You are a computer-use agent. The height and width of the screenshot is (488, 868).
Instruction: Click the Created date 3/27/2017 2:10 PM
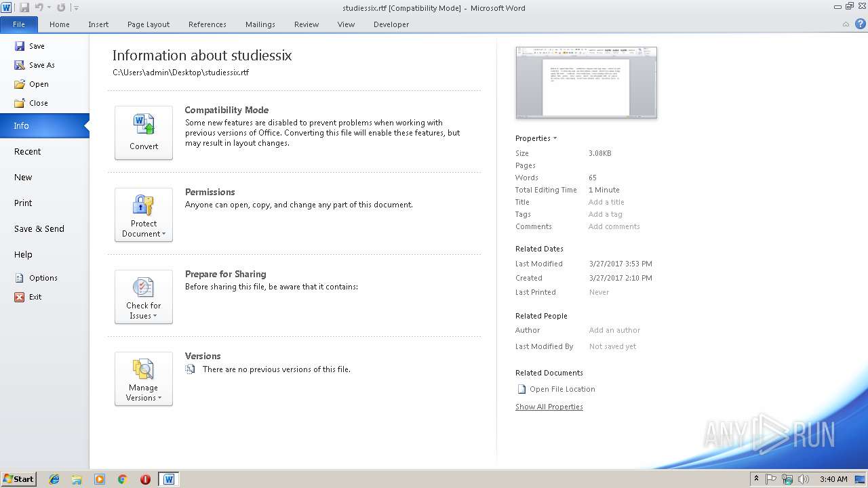(620, 278)
